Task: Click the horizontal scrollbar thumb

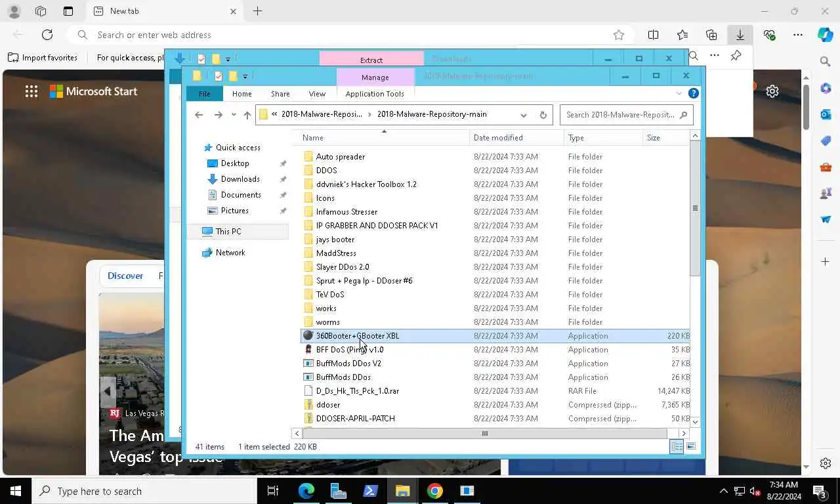Action: click(x=485, y=433)
